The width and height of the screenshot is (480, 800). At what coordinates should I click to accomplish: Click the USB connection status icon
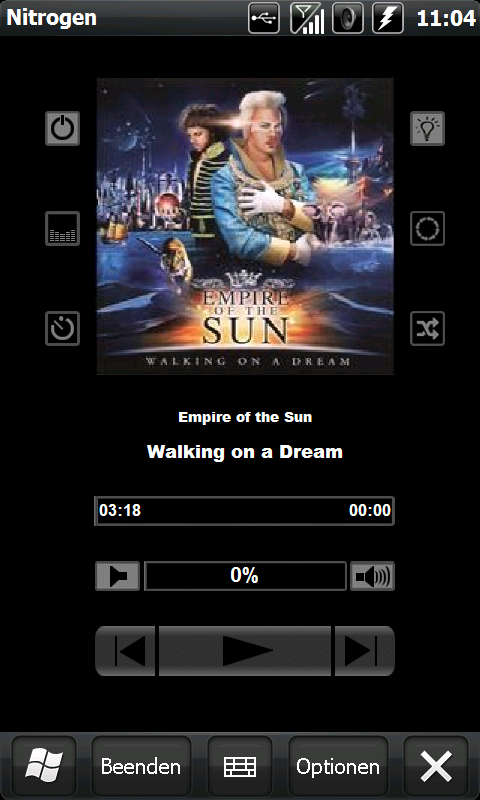click(x=264, y=18)
